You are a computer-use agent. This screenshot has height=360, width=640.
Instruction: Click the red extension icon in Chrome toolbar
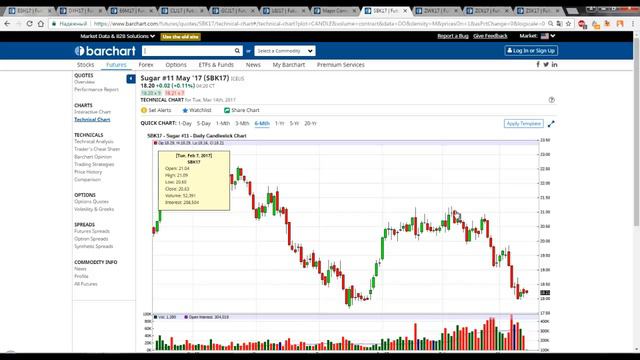tap(582, 24)
